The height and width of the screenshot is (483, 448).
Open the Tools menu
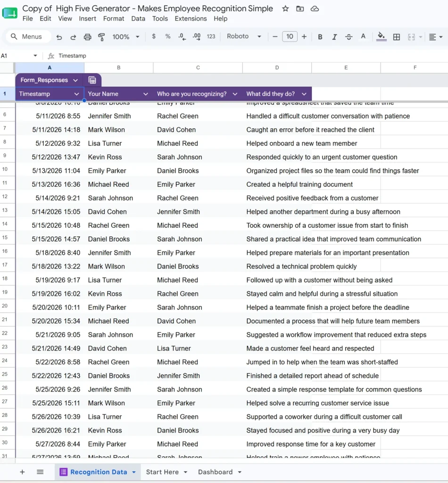(160, 18)
